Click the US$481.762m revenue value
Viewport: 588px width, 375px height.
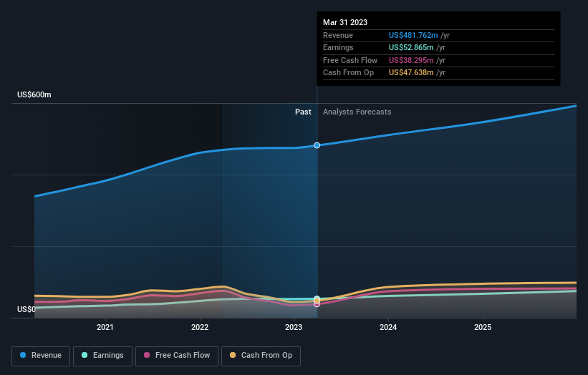[x=413, y=35]
